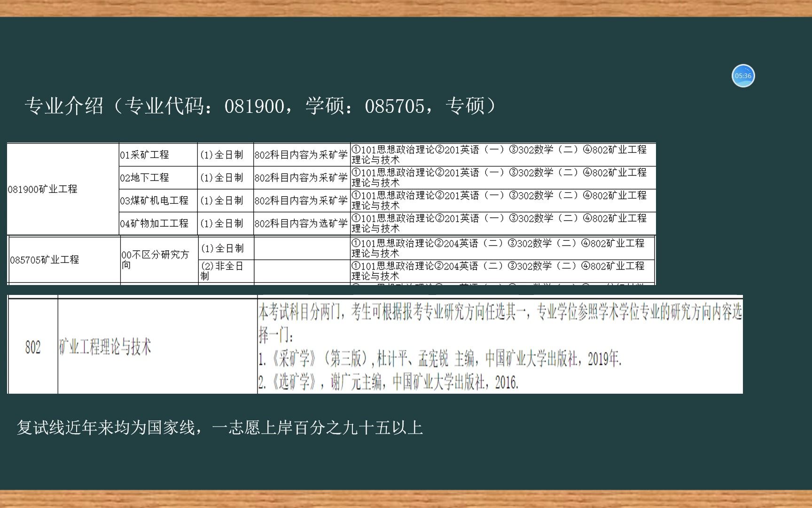Click exam subjects cell of 03煤矿机电工程 row

(503, 200)
